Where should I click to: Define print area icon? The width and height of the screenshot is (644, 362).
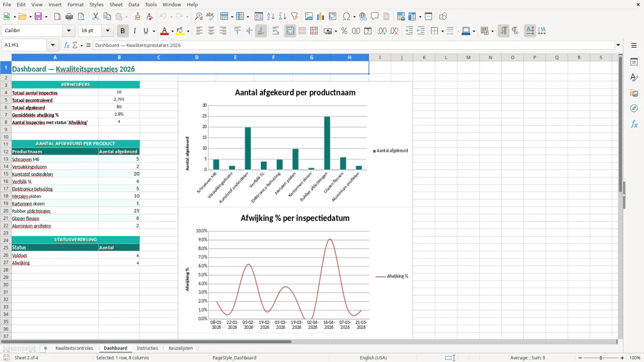(401, 17)
